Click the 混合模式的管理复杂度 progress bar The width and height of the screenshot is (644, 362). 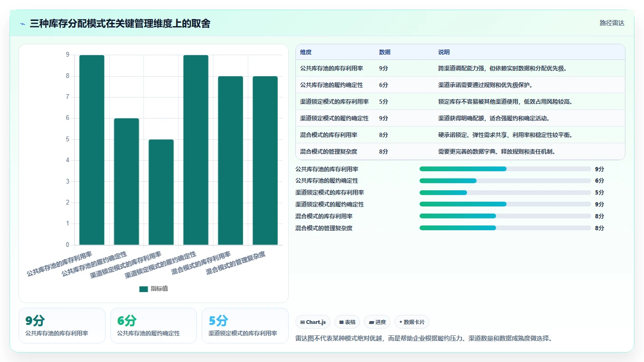point(505,228)
